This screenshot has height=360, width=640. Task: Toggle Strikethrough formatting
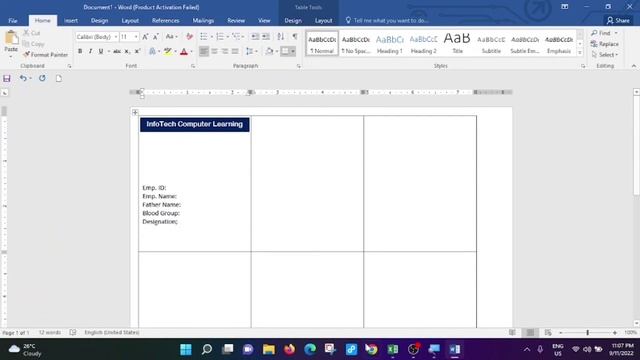pos(117,51)
